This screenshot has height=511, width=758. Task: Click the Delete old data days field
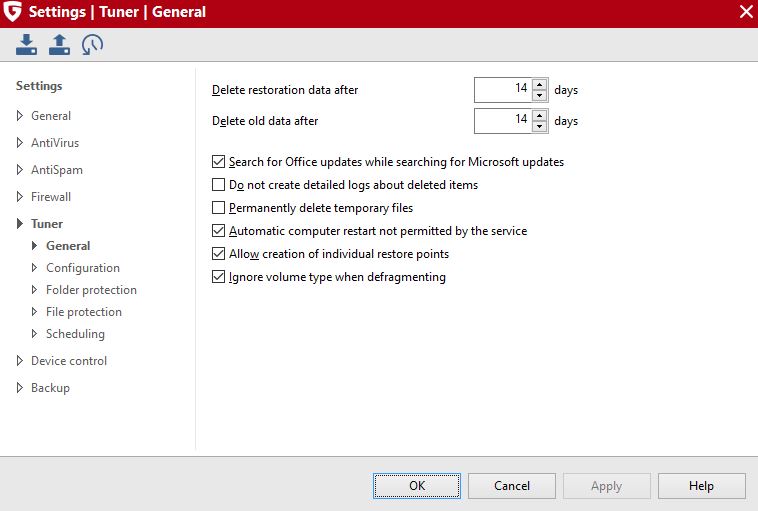coord(503,121)
